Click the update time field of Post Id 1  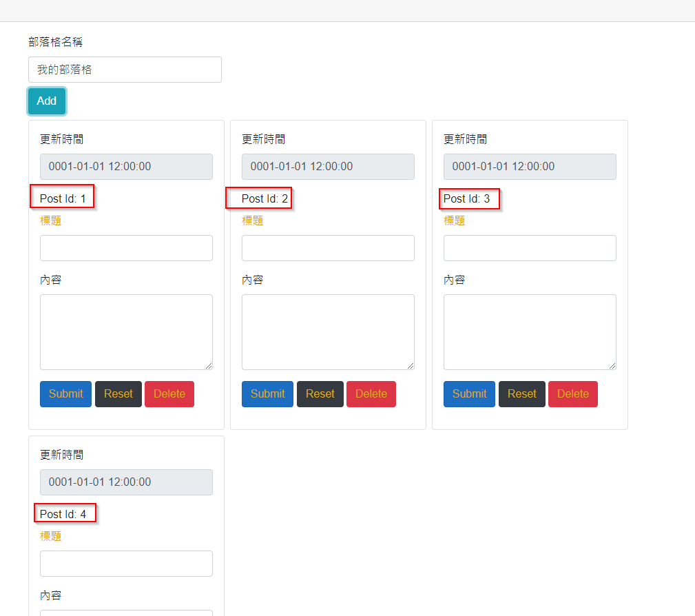tap(126, 167)
